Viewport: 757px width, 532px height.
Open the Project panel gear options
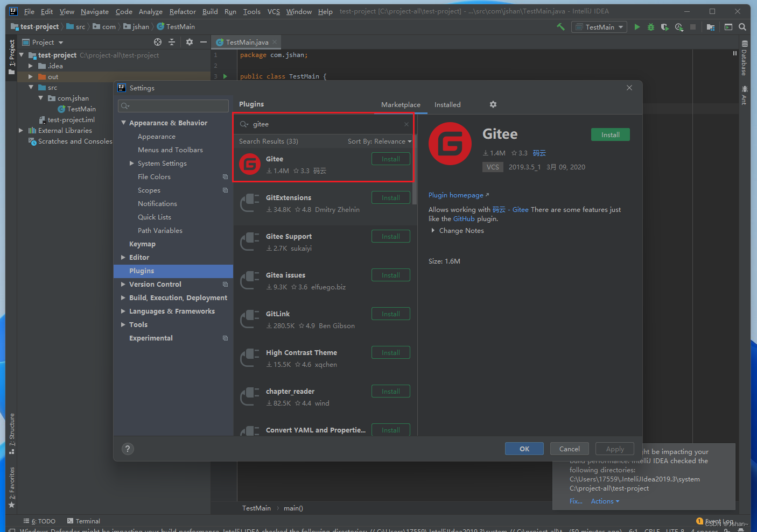pos(190,42)
